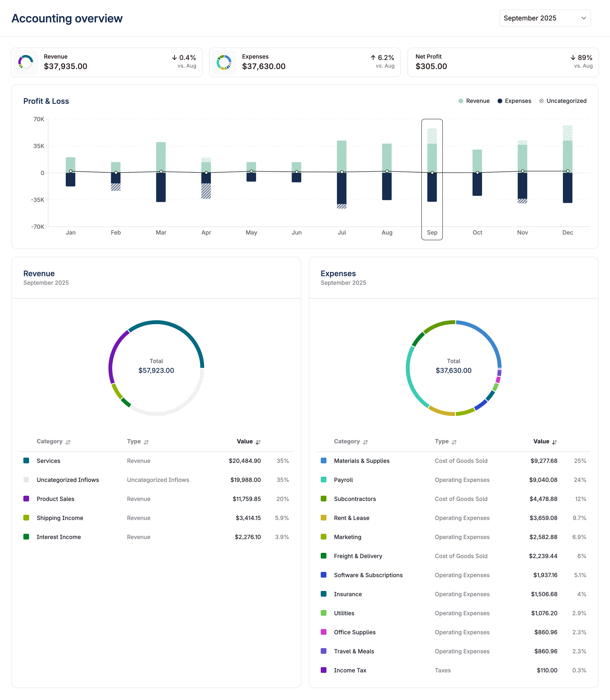Click the Software & Subscriptions blue swatch
This screenshot has height=700, width=610.
(x=323, y=575)
